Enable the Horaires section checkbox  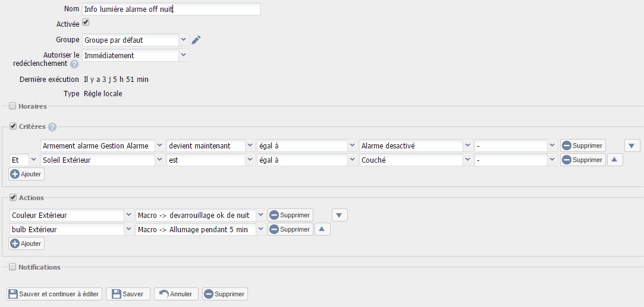(12, 106)
